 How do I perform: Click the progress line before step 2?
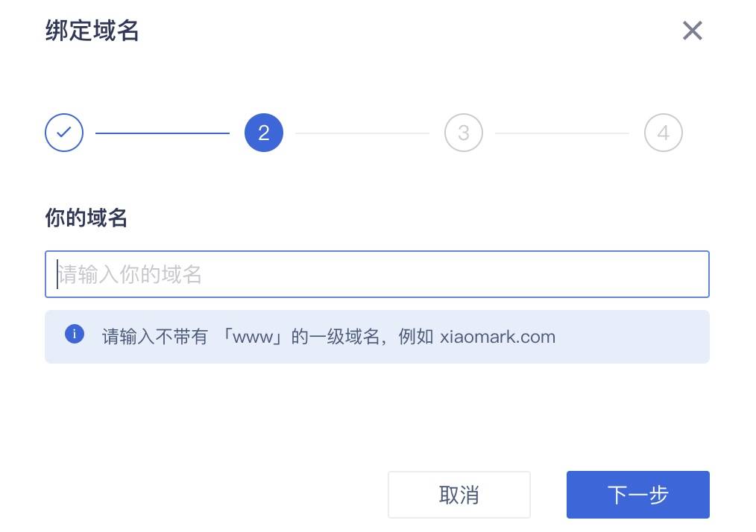(163, 133)
